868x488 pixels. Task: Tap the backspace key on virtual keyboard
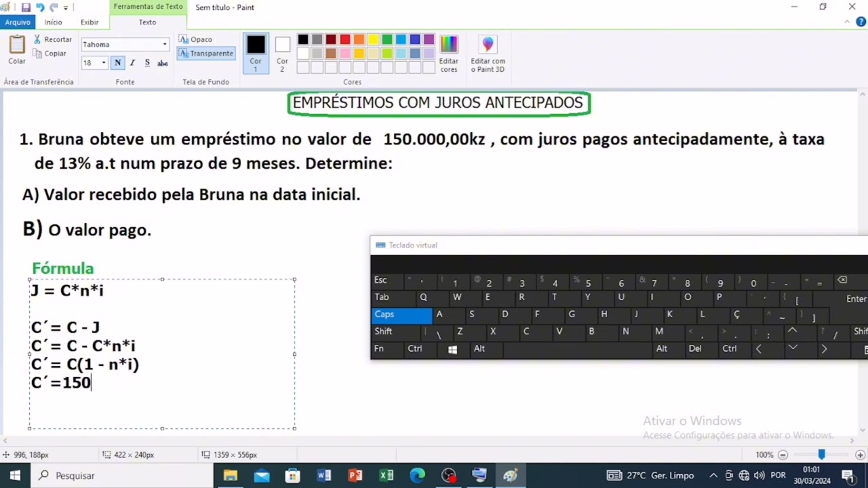[x=842, y=280]
